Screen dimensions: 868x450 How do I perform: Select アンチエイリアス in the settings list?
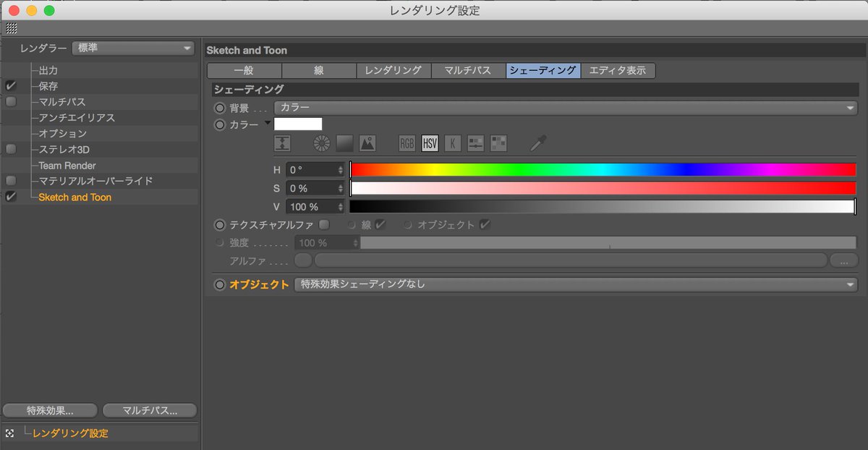pos(77,117)
